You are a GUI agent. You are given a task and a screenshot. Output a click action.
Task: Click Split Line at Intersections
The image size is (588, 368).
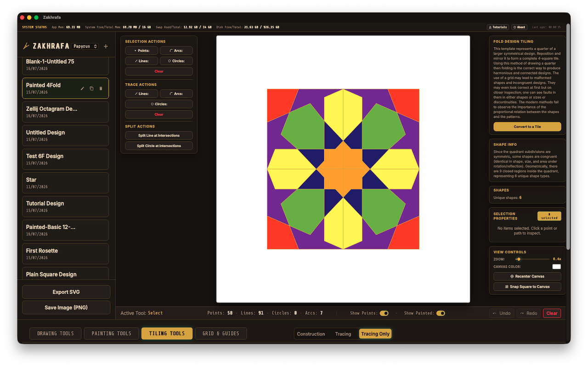pyautogui.click(x=159, y=136)
